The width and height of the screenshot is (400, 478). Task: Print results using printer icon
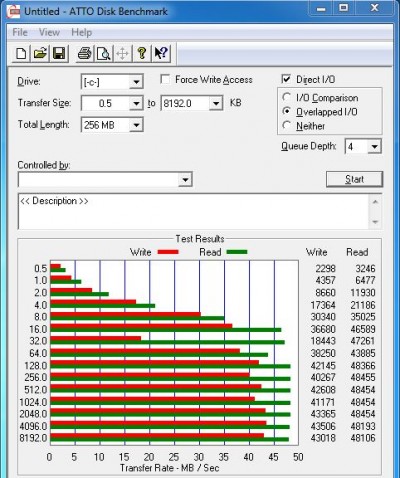click(x=84, y=54)
